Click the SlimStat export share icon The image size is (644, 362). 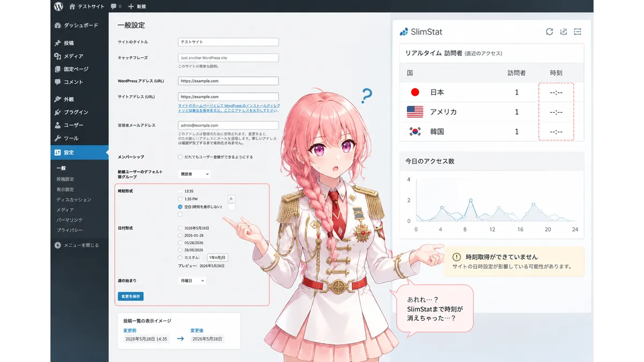563,32
